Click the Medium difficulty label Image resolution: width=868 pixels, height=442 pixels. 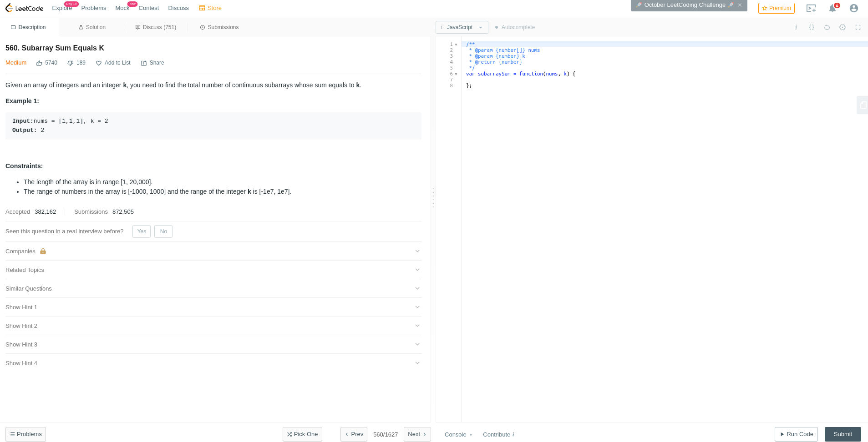click(x=16, y=63)
